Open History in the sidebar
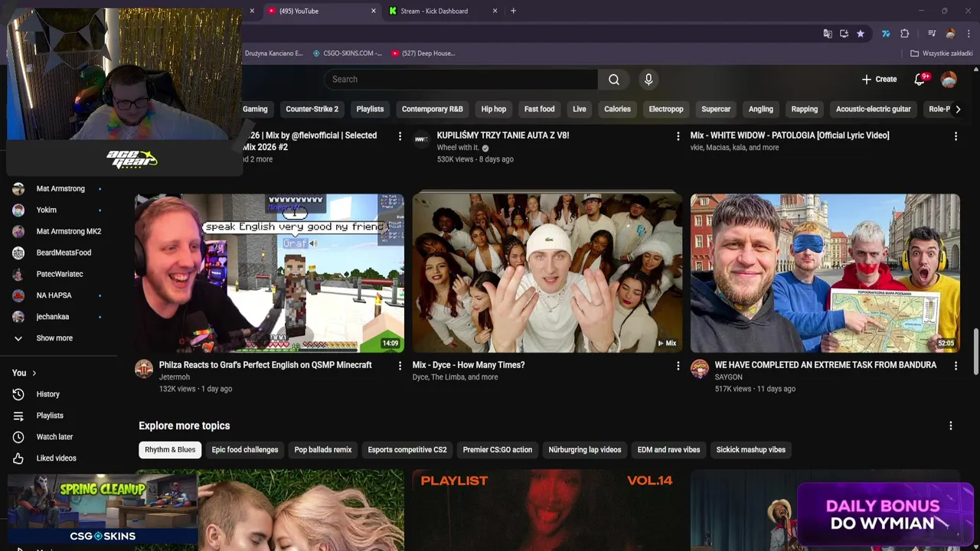Viewport: 980px width, 551px height. click(47, 394)
